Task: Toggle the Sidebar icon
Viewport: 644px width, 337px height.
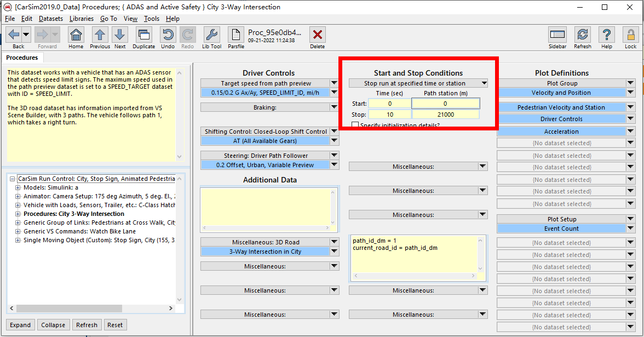Action: click(557, 35)
